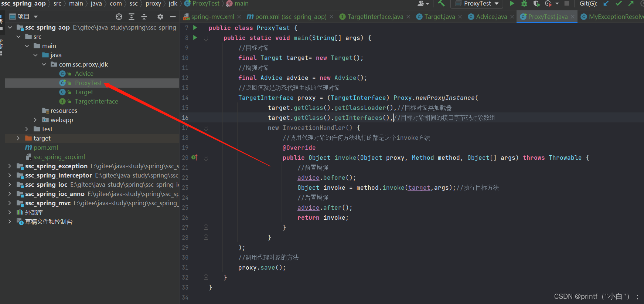The image size is (644, 304).
Task: Collapse the main folder in tree
Action: (27, 46)
